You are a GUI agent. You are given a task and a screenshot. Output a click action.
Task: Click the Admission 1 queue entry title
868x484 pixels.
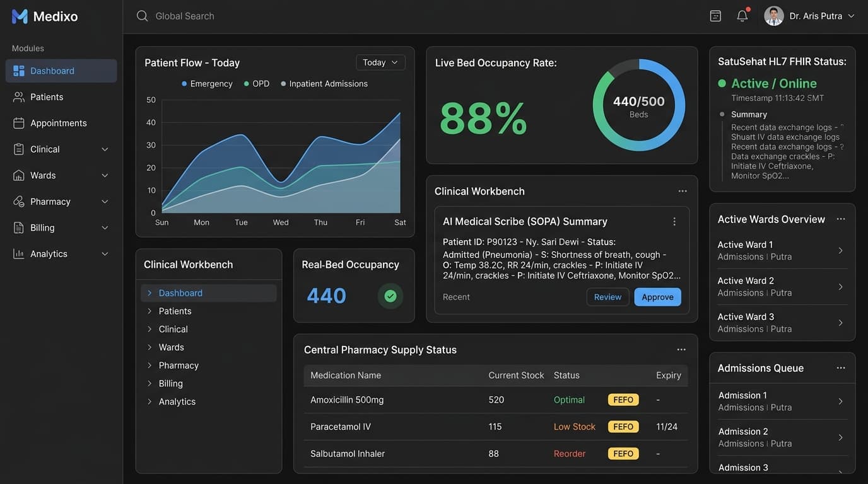coord(742,395)
